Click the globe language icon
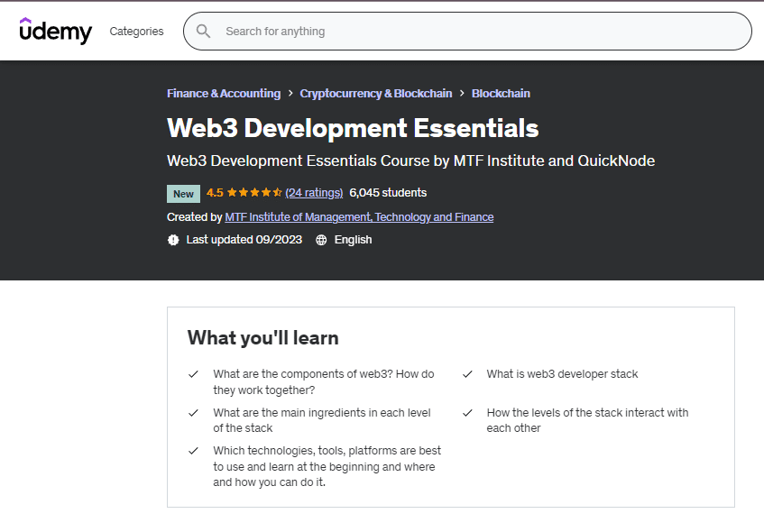This screenshot has width=764, height=532. coord(321,240)
